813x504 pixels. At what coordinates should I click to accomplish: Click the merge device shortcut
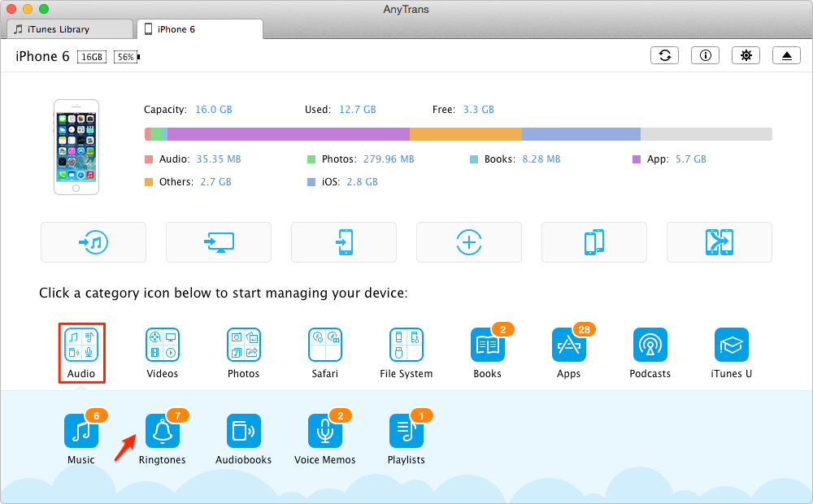pyautogui.click(x=720, y=242)
